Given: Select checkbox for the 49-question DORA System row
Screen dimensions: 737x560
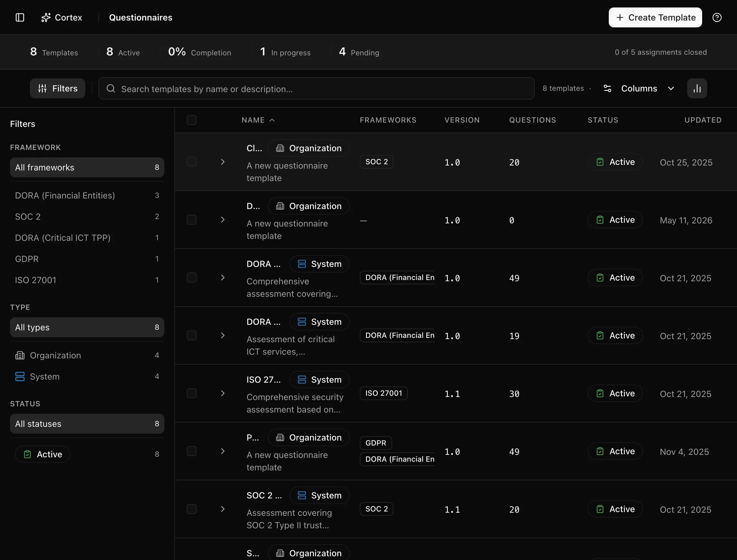Looking at the screenshot, I should coord(192,278).
